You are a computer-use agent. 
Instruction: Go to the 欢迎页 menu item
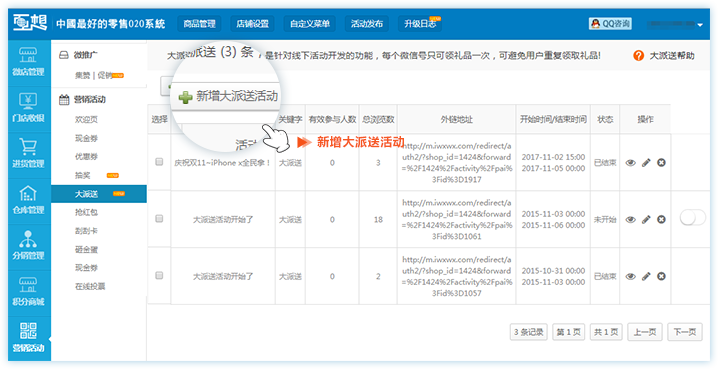(x=86, y=119)
